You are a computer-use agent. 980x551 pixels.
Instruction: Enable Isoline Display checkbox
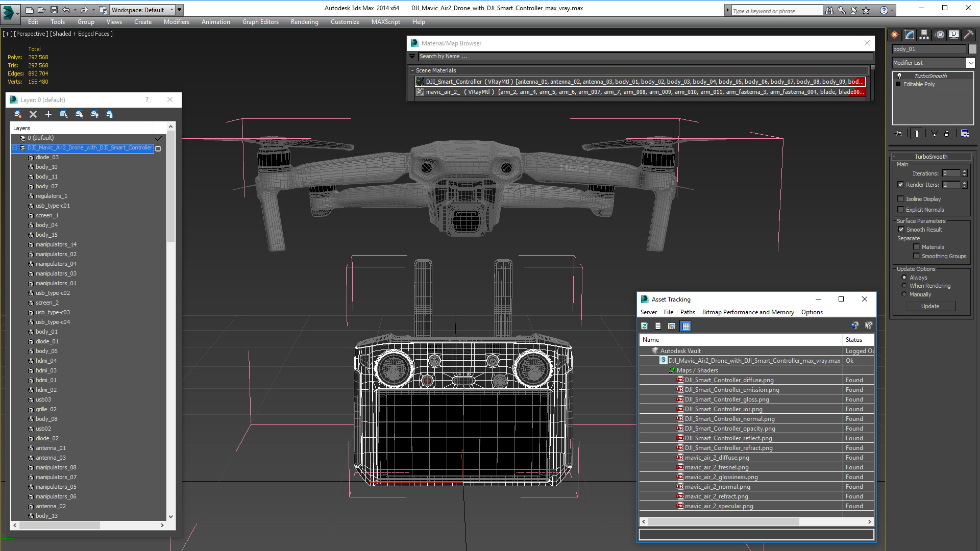click(900, 199)
